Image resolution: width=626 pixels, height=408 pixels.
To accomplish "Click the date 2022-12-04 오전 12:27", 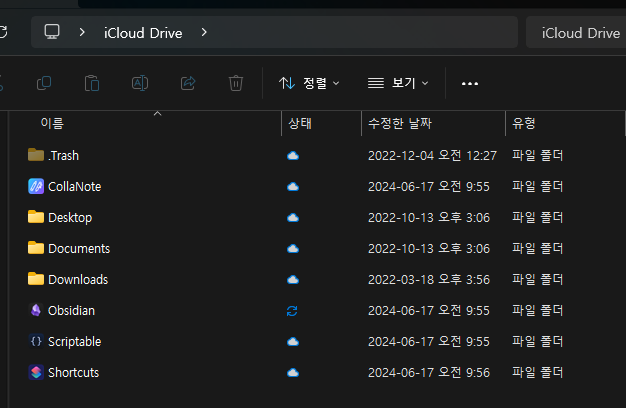I will tap(432, 156).
